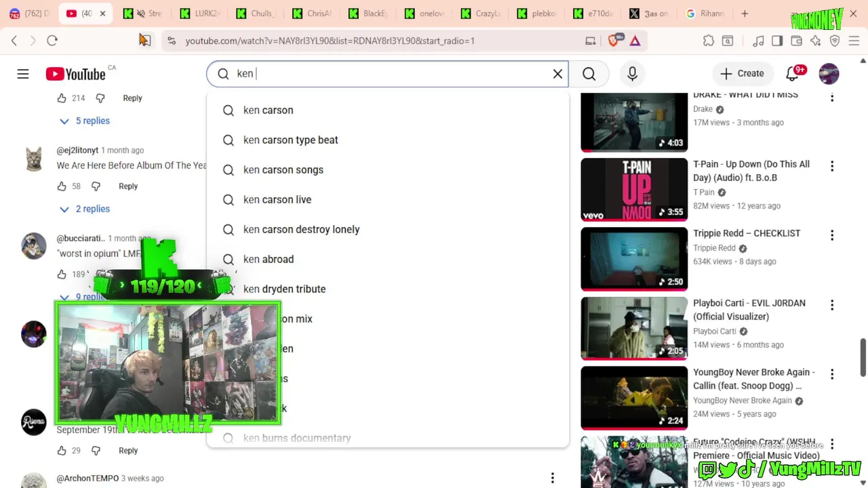Clear the search box with X

pyautogui.click(x=557, y=74)
